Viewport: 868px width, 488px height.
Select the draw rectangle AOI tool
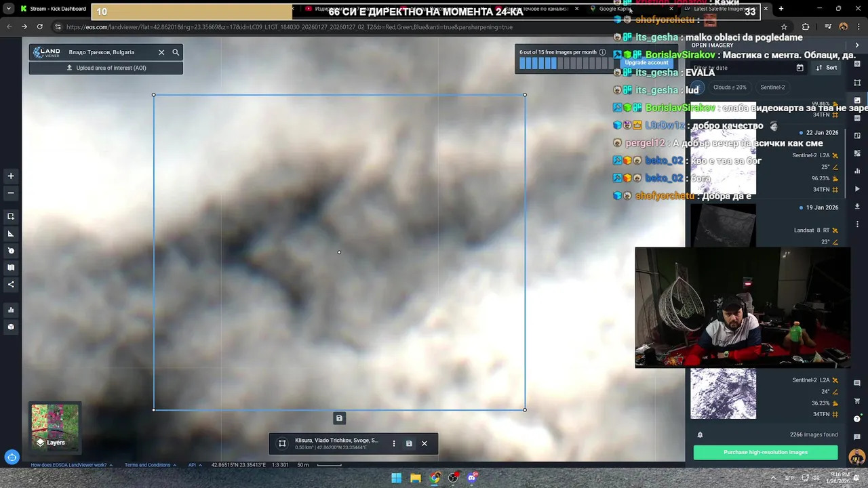(11, 216)
